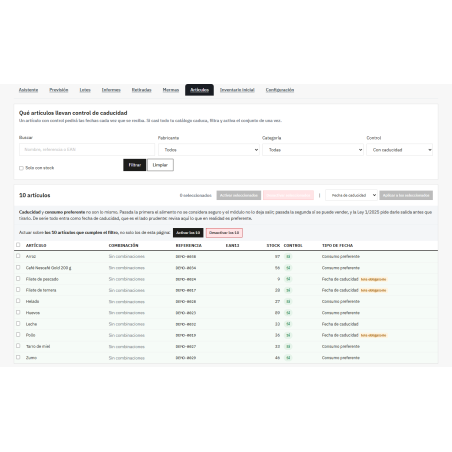
Task: Click the Activar los 10 button
Action: [188, 233]
